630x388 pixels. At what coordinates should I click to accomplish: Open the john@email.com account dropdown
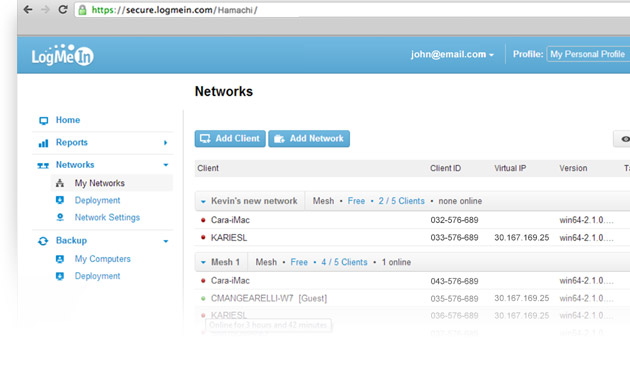[x=452, y=54]
